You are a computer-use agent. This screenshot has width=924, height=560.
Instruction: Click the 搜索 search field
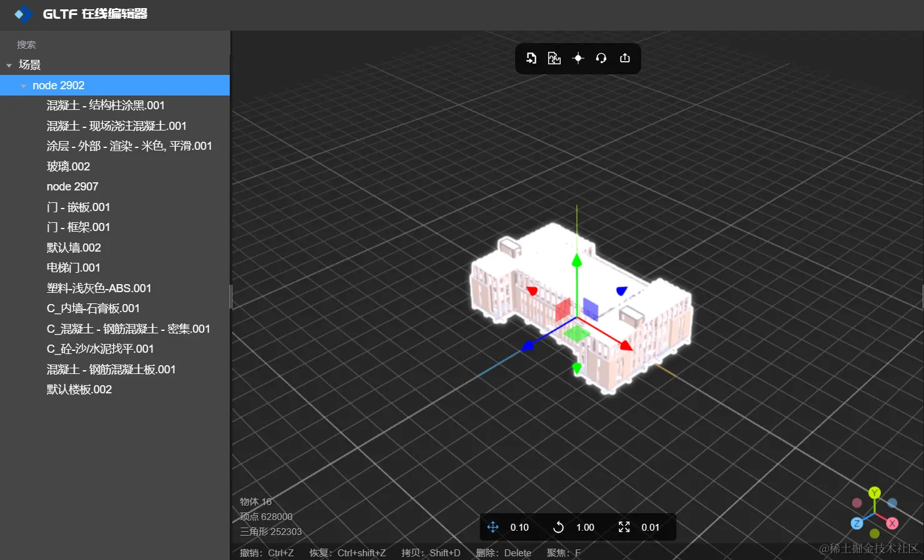115,45
